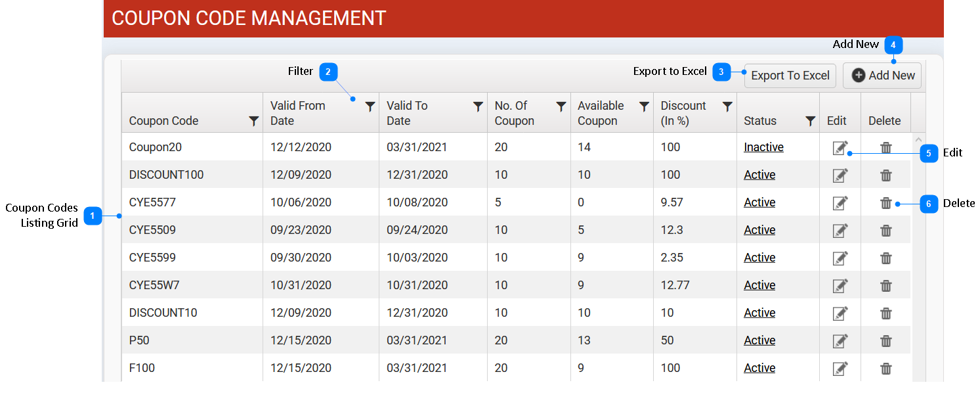
Task: Click the 9.57 discount value
Action: coord(672,202)
